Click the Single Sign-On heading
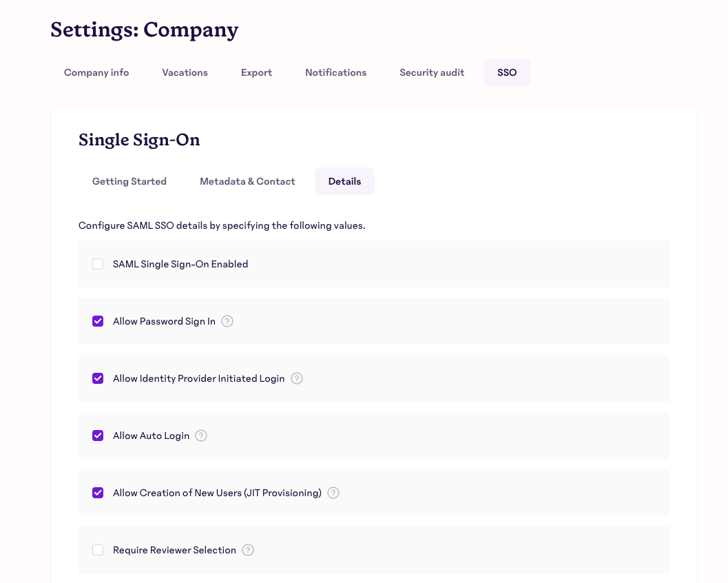Image resolution: width=728 pixels, height=583 pixels. [139, 139]
